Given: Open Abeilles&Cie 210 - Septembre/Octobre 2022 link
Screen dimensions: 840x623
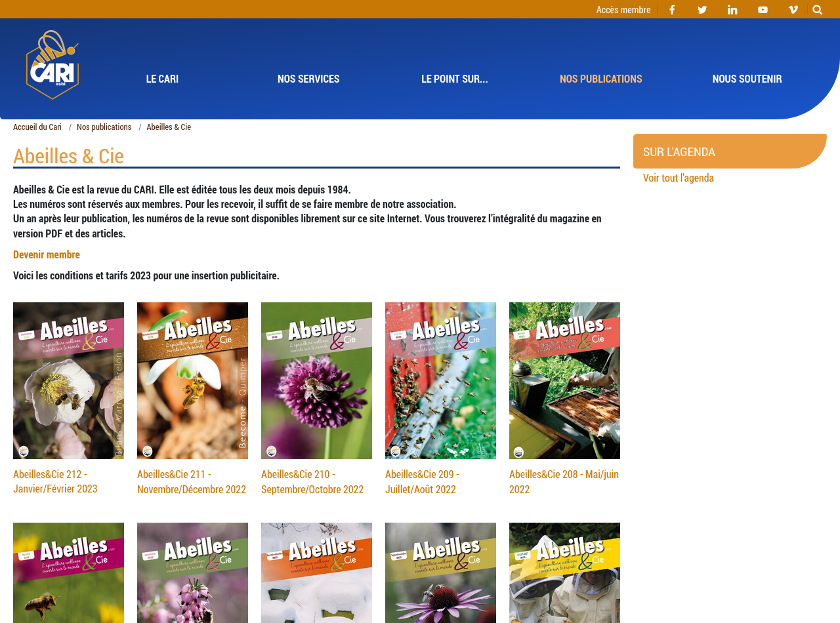Looking at the screenshot, I should [x=312, y=481].
